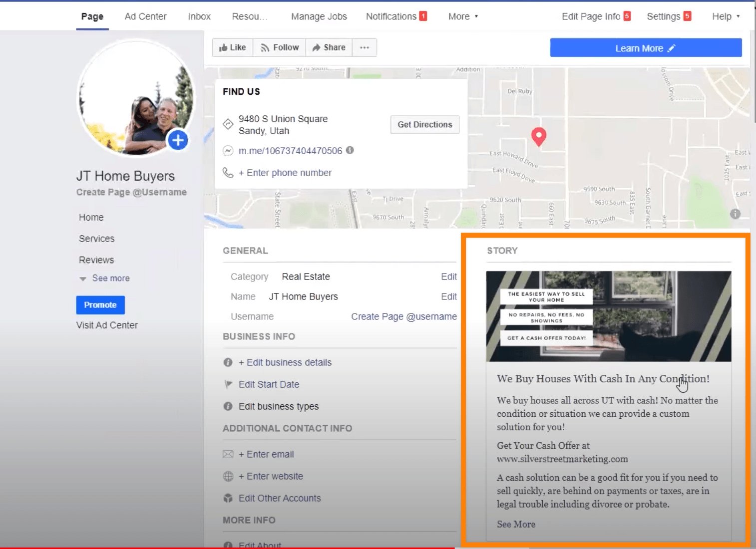Open the Ad Center tab
Screen dimensions: 756x549
coord(145,16)
